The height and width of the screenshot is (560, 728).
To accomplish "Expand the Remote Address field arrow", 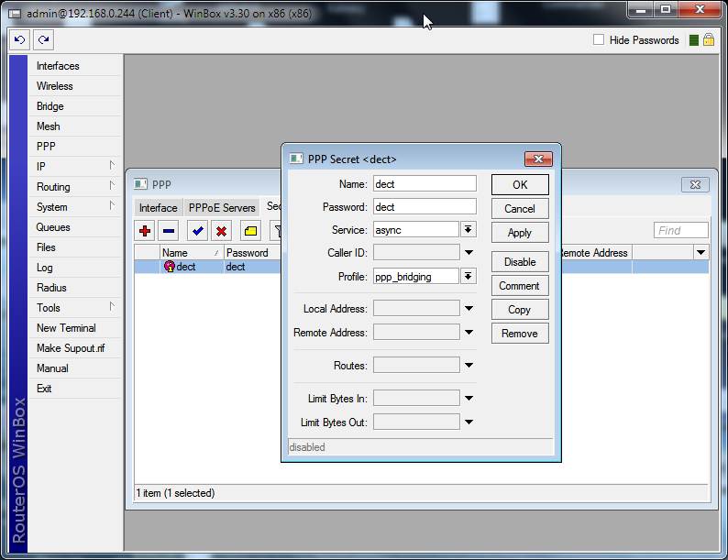I will coord(469,332).
